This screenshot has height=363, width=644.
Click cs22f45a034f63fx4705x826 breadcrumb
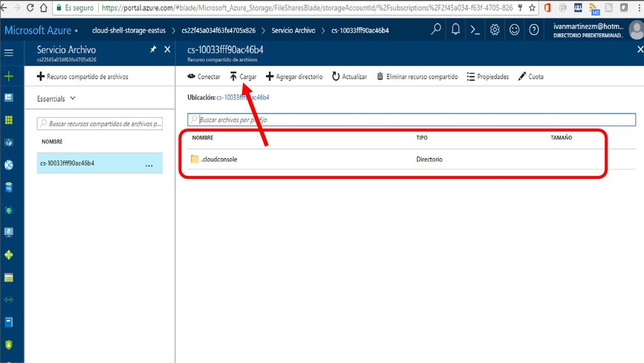pos(218,30)
